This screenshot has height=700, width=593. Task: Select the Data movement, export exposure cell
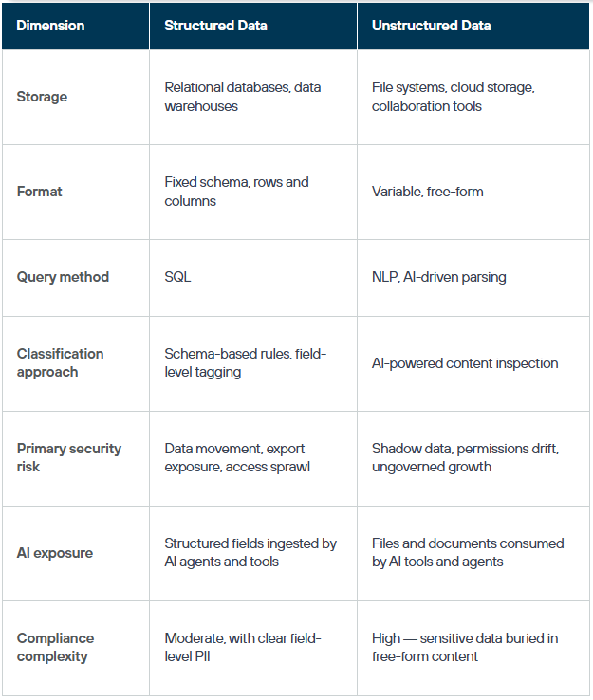237,457
